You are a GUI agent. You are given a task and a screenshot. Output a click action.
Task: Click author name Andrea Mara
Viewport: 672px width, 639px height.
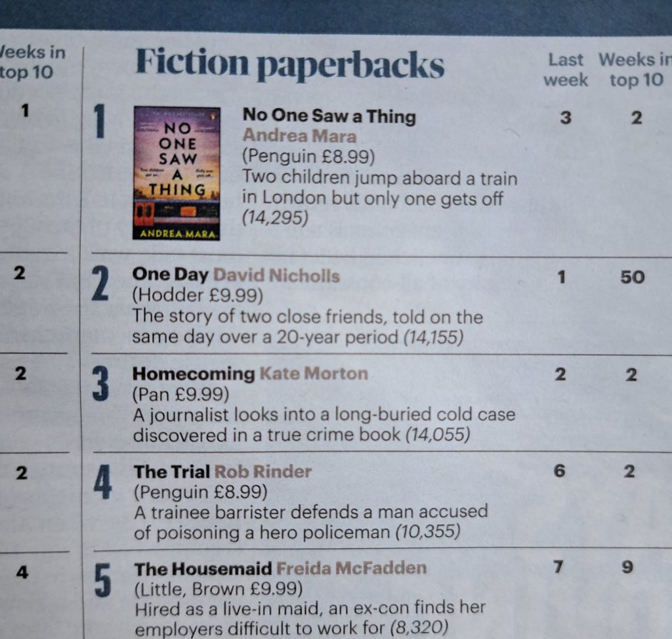coord(299,135)
